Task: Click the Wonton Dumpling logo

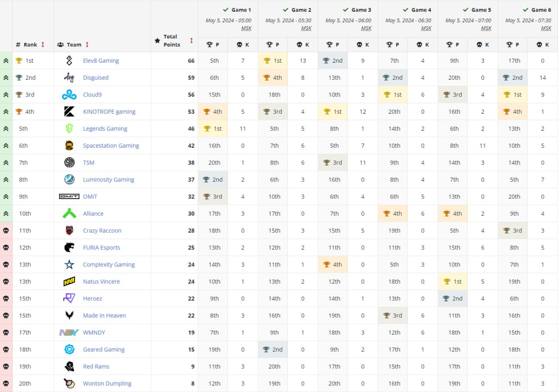Action: tap(69, 383)
